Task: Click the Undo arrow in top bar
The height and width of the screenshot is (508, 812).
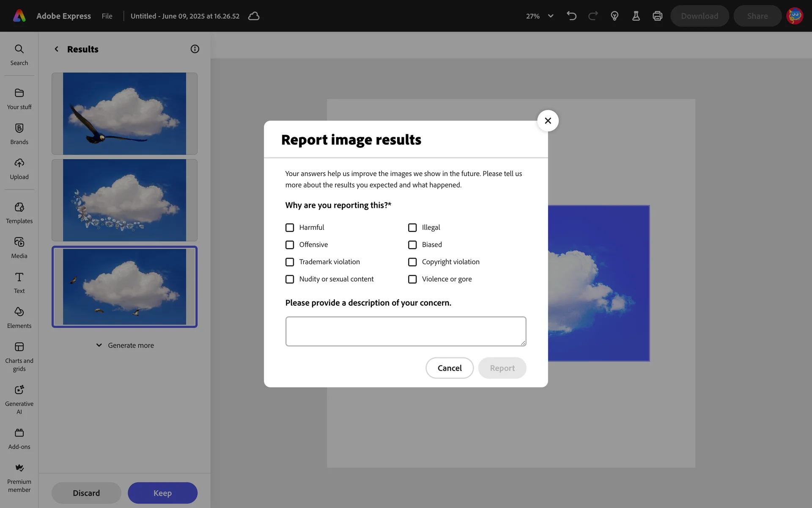Action: 571,16
